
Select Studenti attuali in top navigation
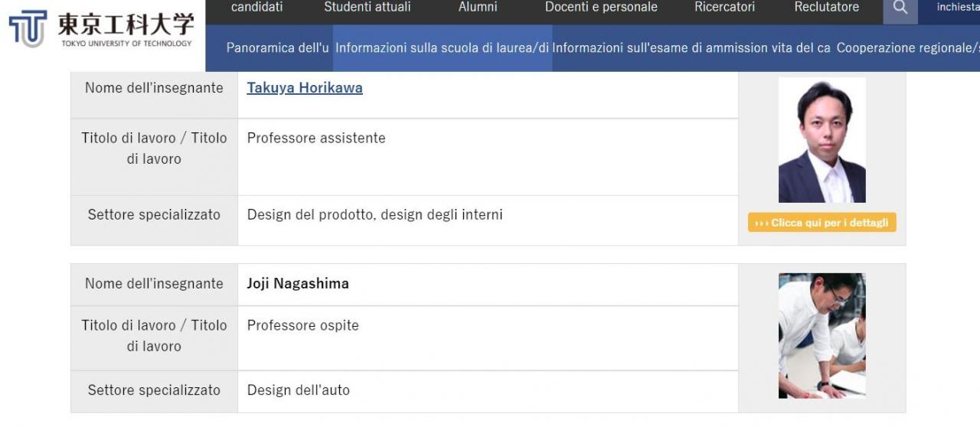[367, 8]
